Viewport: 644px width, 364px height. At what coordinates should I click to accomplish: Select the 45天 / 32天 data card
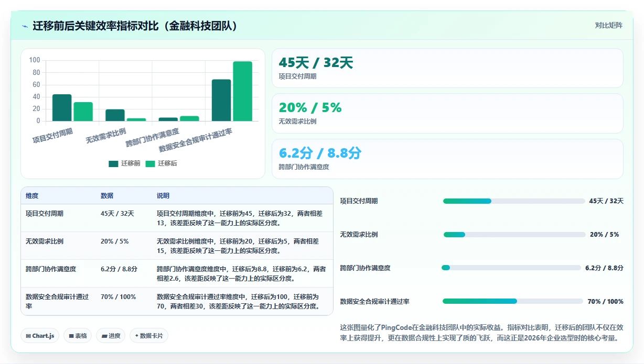pos(447,68)
